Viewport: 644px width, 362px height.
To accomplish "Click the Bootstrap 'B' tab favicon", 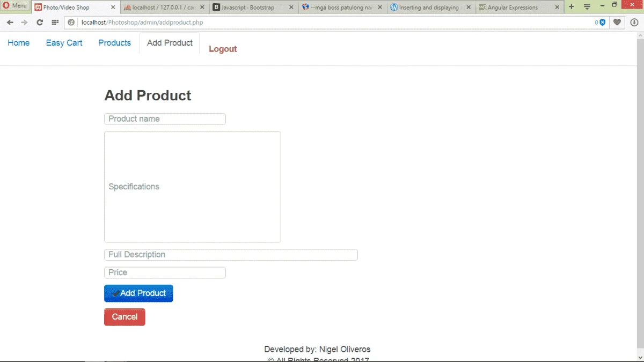I will [216, 8].
